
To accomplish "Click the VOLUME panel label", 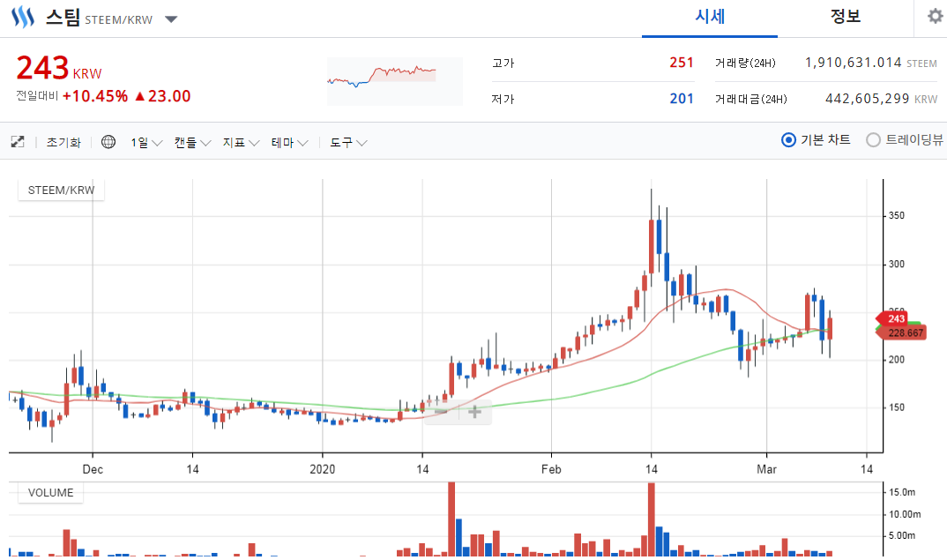I will (51, 493).
